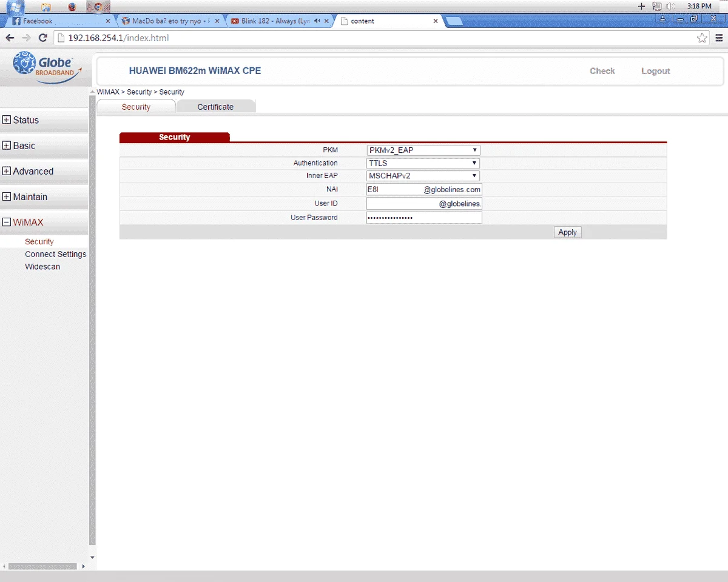Click the sidebar scroll-down arrow
Screen dimensions: 728x582
point(92,557)
